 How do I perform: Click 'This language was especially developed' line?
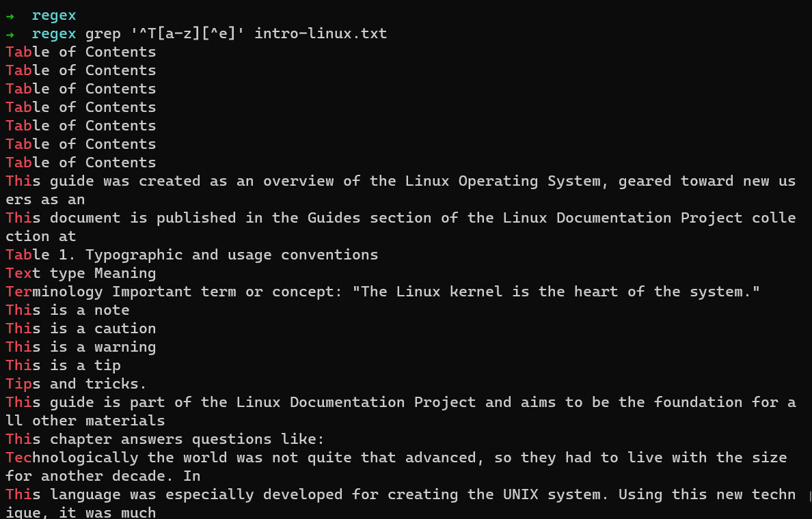(273, 494)
